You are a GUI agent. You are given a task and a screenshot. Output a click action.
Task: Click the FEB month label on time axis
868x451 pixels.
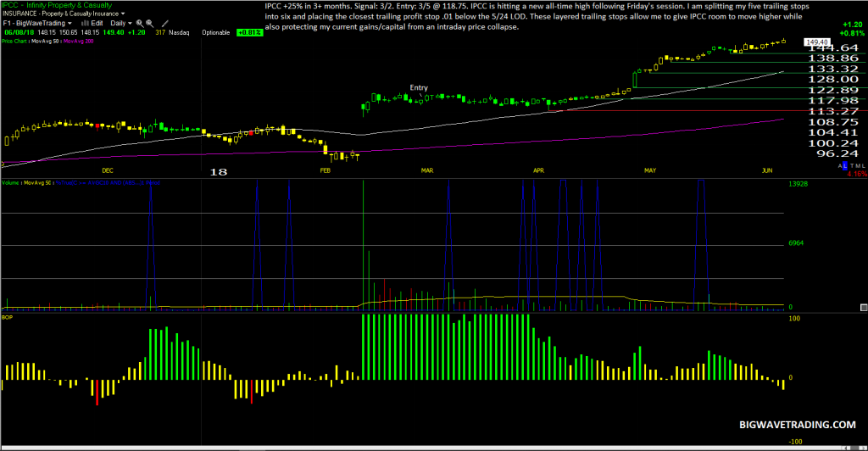click(x=325, y=170)
